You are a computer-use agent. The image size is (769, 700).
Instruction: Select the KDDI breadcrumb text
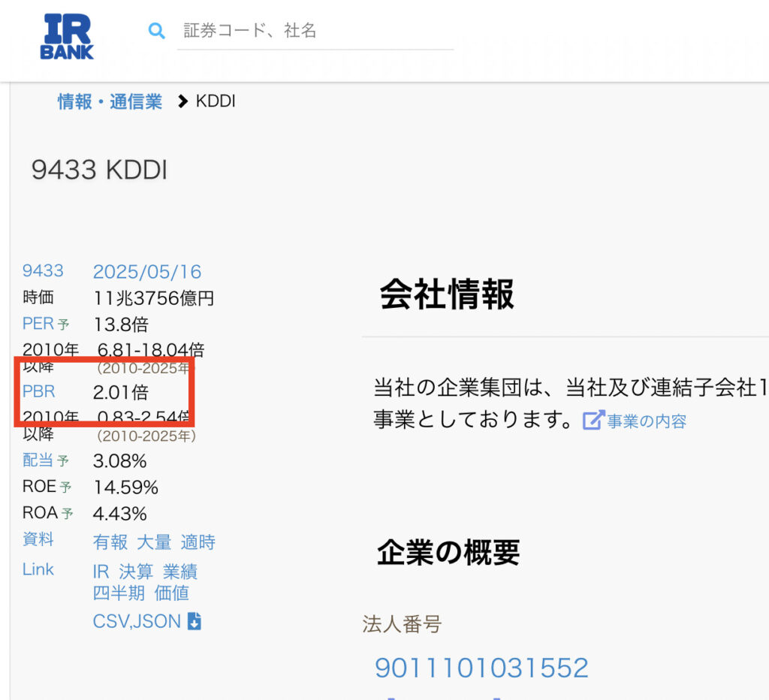pyautogui.click(x=216, y=101)
